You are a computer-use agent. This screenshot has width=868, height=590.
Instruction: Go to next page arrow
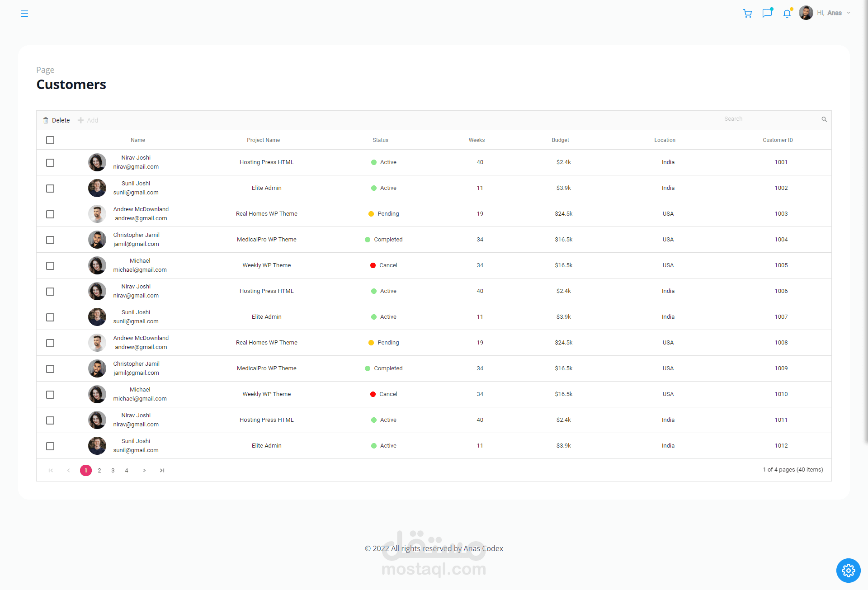(144, 471)
